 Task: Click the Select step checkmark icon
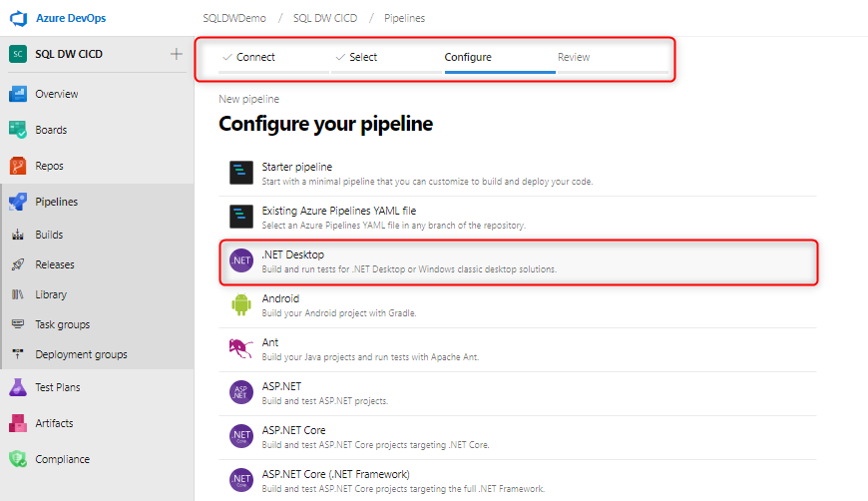(x=340, y=57)
